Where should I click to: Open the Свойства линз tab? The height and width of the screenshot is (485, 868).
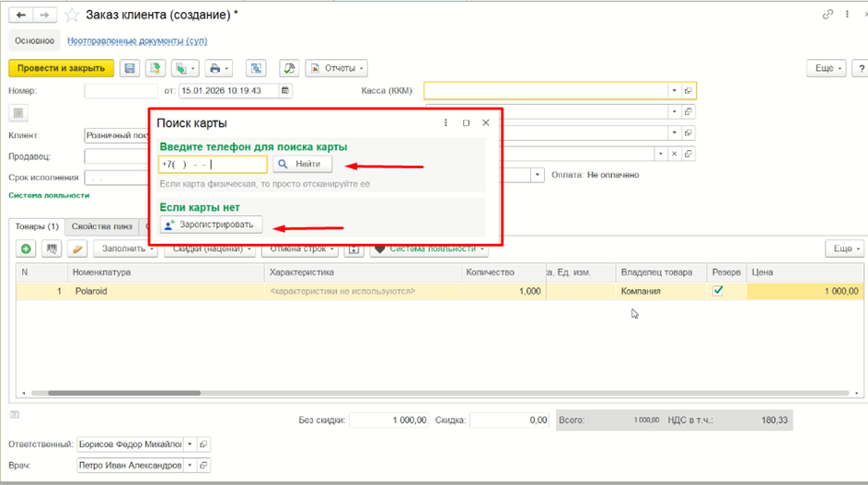[x=102, y=226]
